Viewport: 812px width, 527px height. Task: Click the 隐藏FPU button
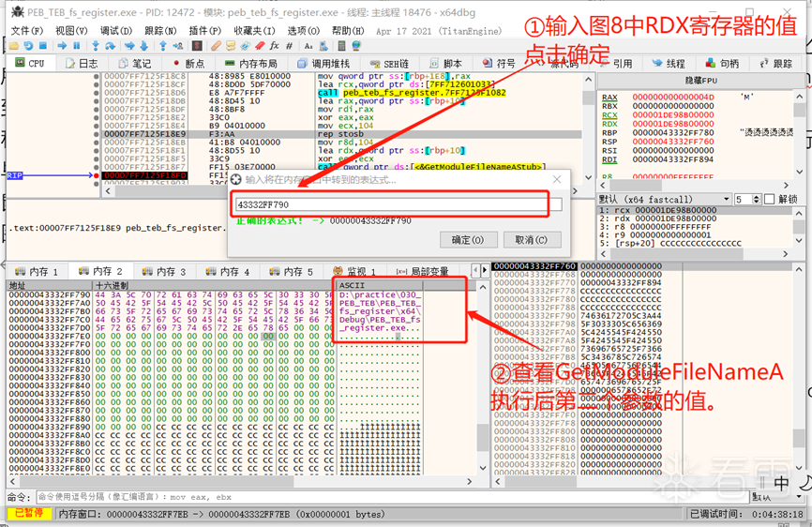click(701, 81)
